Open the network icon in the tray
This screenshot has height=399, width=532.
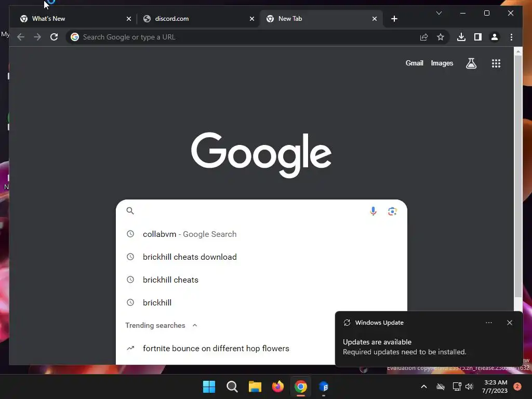tap(457, 387)
